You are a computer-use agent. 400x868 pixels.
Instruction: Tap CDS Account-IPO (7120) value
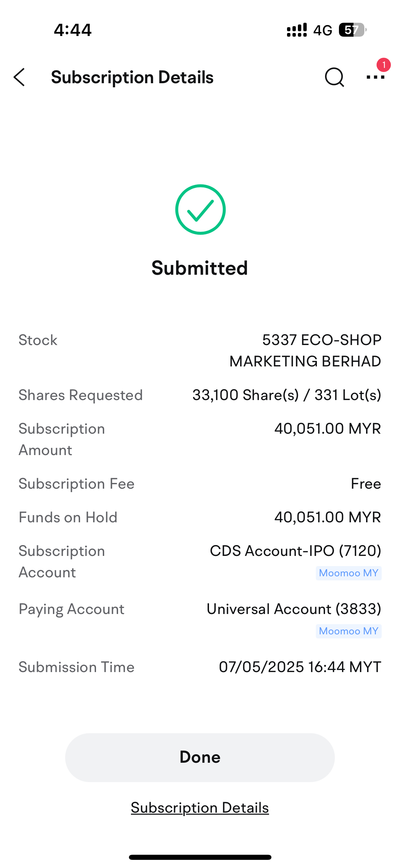coord(296,551)
